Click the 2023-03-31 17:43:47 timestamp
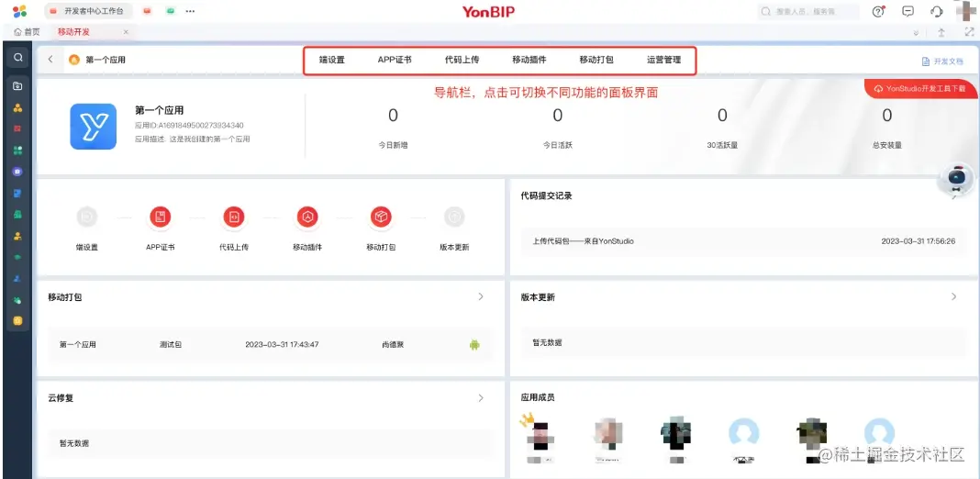 282,344
